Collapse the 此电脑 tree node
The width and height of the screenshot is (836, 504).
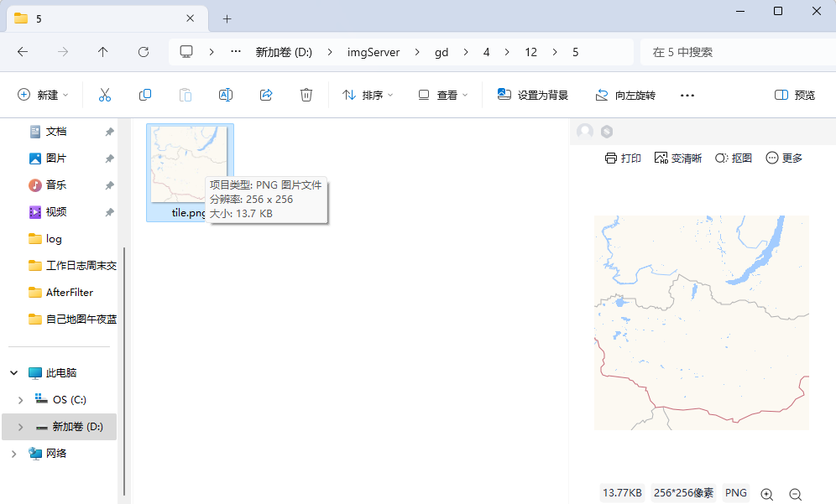click(13, 373)
